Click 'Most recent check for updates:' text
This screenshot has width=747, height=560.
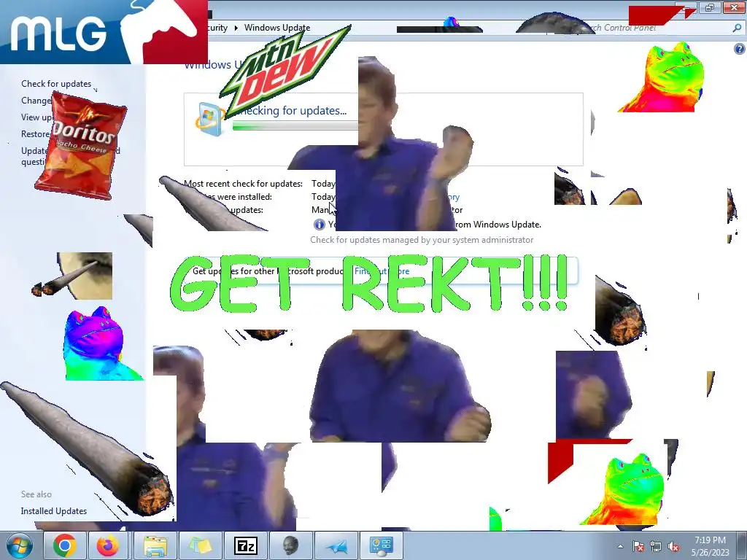244,184
